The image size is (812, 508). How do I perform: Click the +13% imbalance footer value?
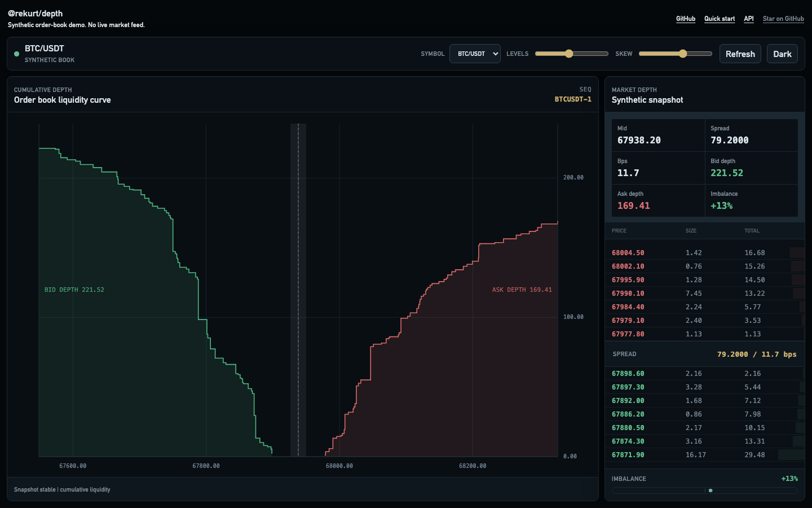coord(789,479)
